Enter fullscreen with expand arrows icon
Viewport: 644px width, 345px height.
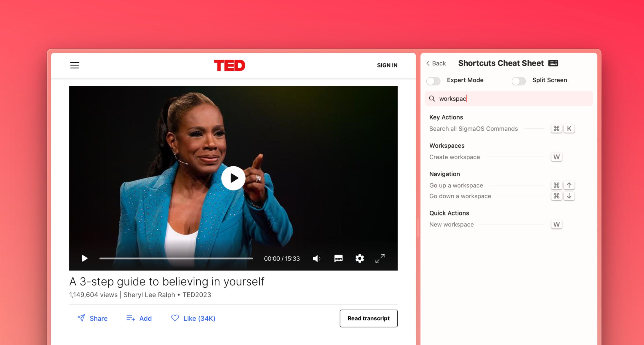pyautogui.click(x=380, y=258)
